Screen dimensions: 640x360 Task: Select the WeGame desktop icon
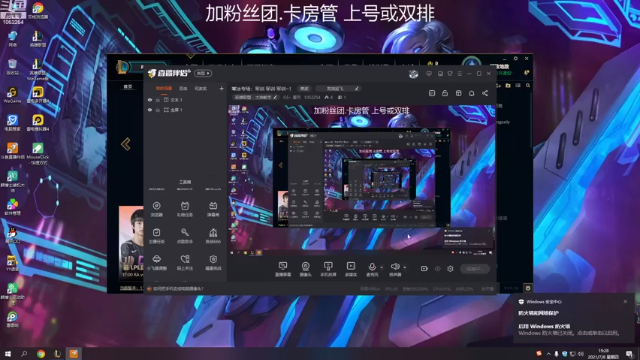pyautogui.click(x=12, y=96)
